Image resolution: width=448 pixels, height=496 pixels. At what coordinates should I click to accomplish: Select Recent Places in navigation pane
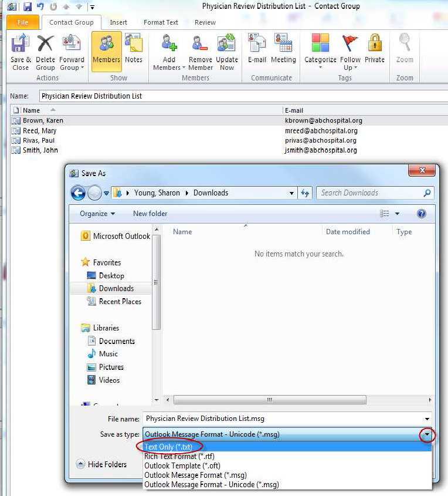[114, 302]
